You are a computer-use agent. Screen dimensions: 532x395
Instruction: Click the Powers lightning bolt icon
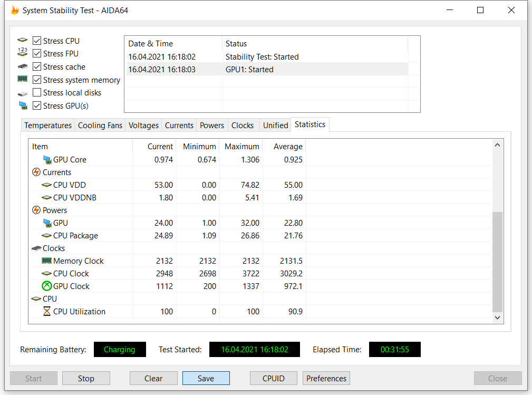click(36, 210)
